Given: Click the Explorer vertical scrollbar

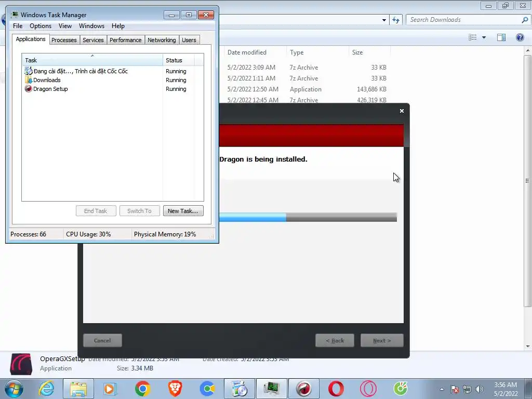Looking at the screenshot, I should 527,180.
